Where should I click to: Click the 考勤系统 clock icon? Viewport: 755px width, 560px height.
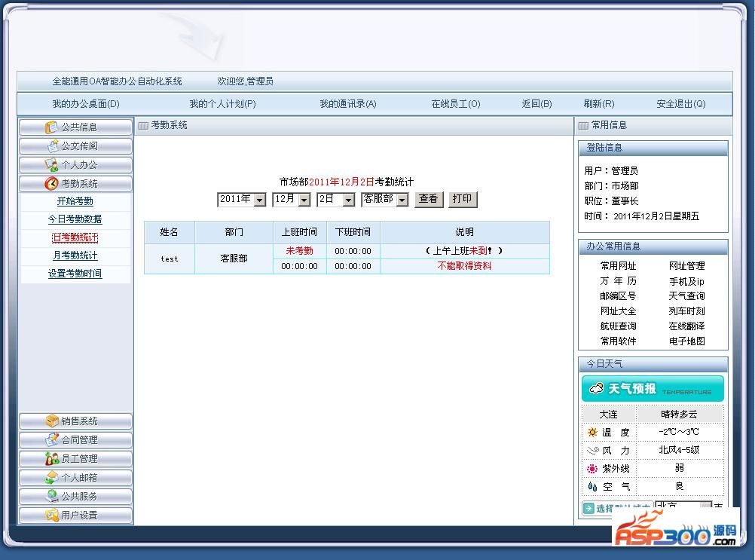click(51, 184)
